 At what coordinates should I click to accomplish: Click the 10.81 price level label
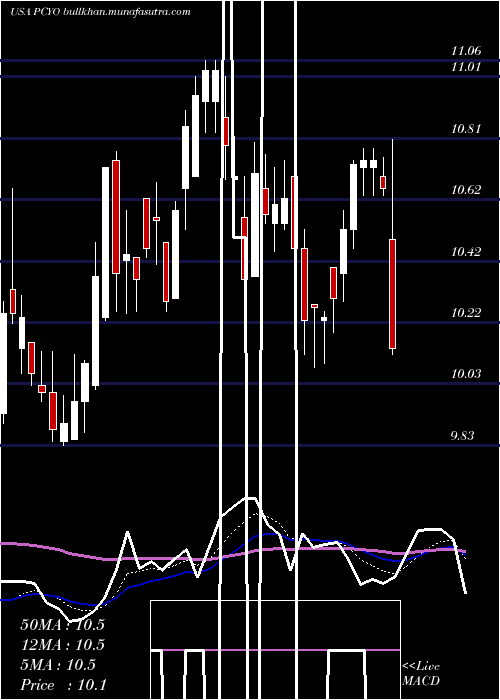click(467, 129)
